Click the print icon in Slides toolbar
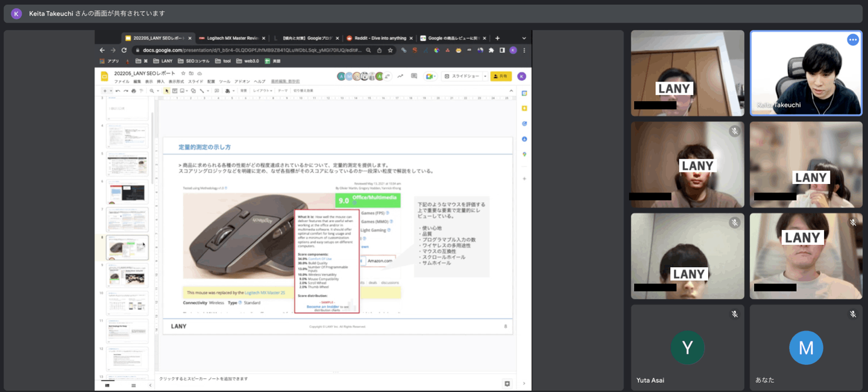The width and height of the screenshot is (868, 392). click(133, 90)
